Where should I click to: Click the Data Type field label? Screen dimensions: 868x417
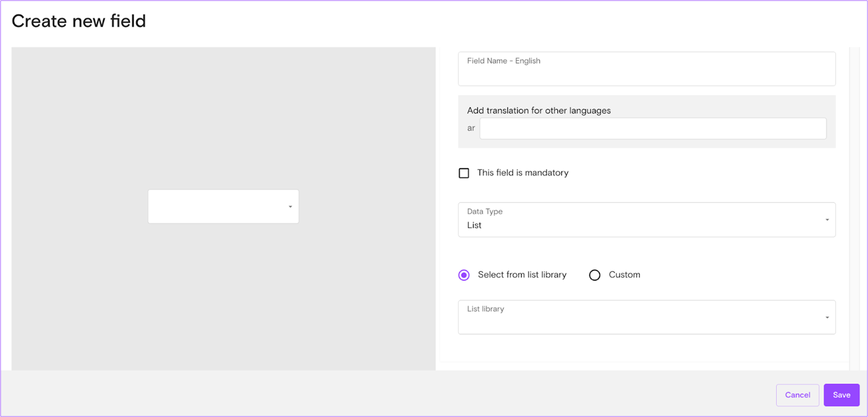click(484, 211)
